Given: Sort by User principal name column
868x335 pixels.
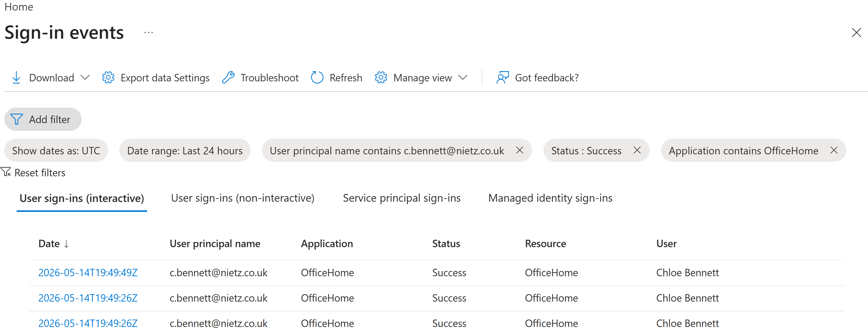Looking at the screenshot, I should [x=215, y=243].
